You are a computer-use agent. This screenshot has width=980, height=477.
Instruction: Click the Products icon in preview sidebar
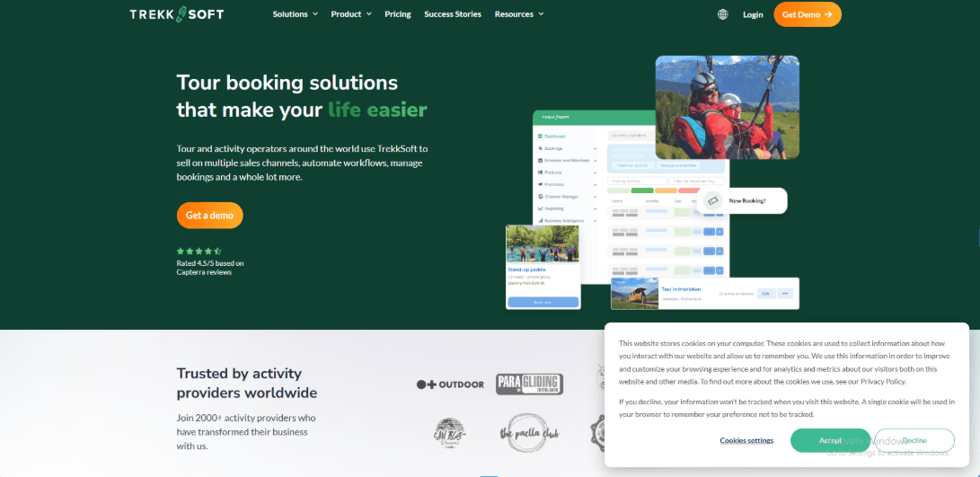[x=540, y=172]
